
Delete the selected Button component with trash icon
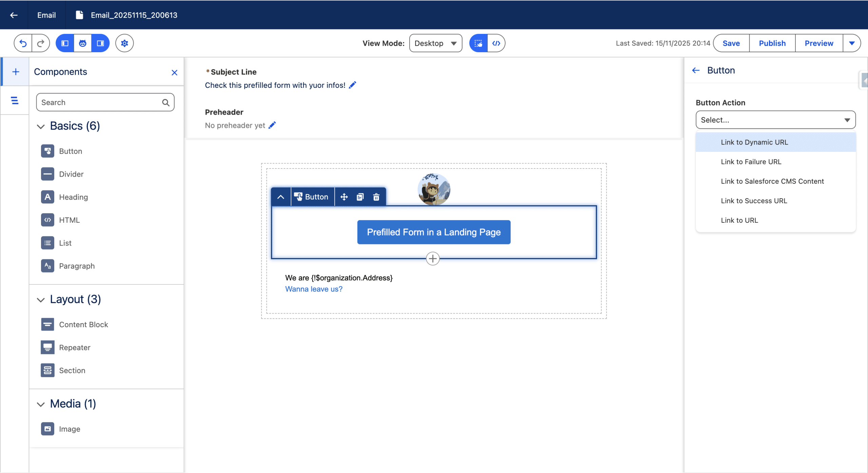pos(376,197)
